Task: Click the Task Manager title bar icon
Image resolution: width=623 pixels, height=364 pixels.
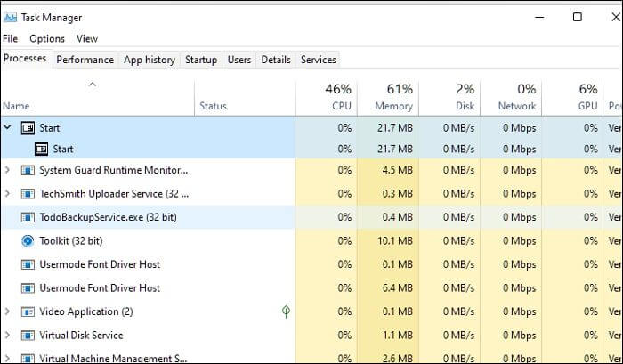Action: [x=10, y=17]
